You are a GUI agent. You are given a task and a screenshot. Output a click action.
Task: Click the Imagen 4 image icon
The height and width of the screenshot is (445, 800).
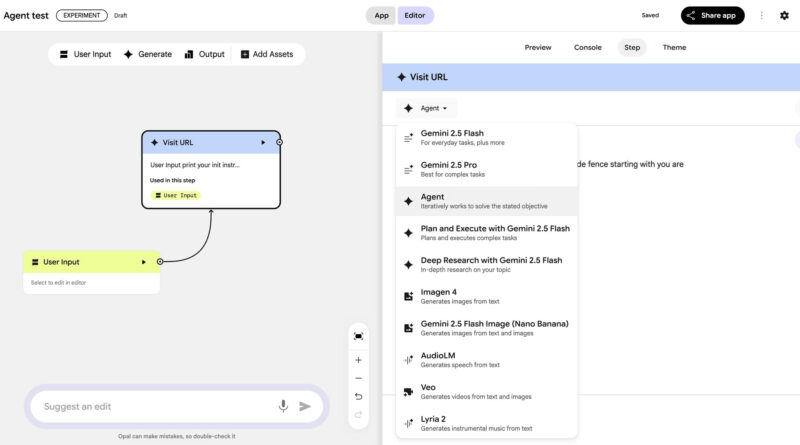click(409, 296)
